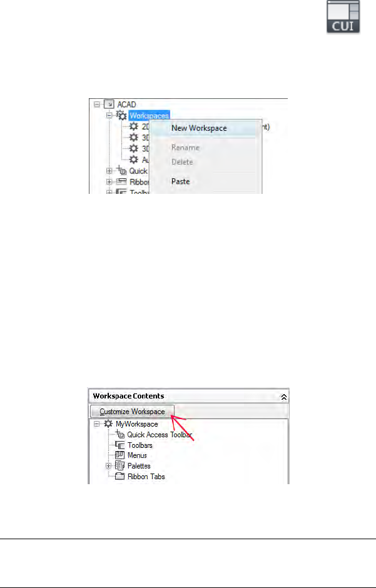Collapse the Workspaces tree branch
Screen dimensions: 376x588
coord(109,116)
